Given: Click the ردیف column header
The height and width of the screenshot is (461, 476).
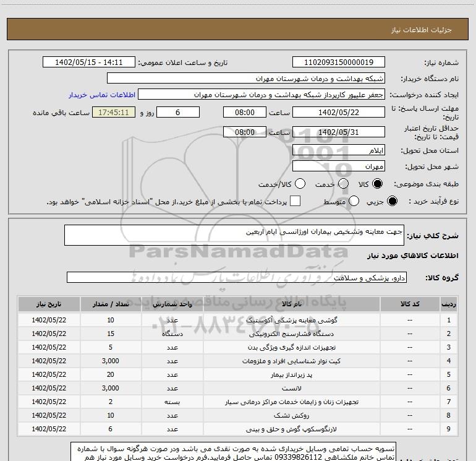Looking at the screenshot, I should [449, 304].
